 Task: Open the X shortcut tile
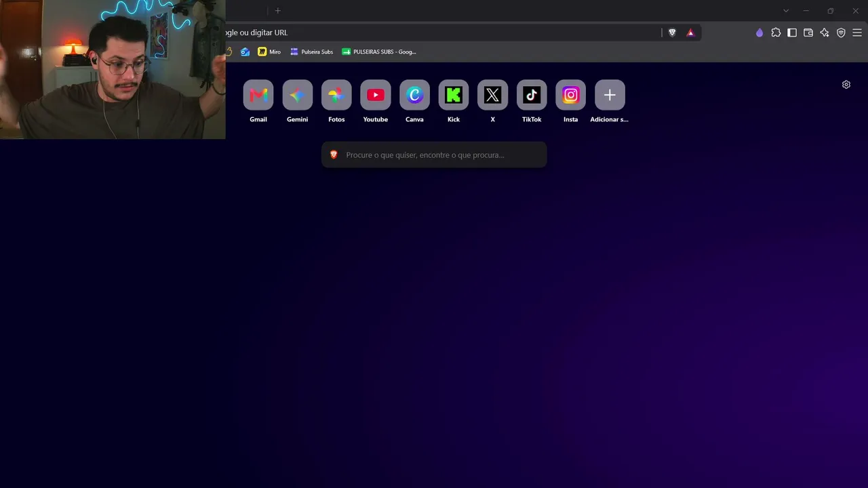tap(492, 96)
